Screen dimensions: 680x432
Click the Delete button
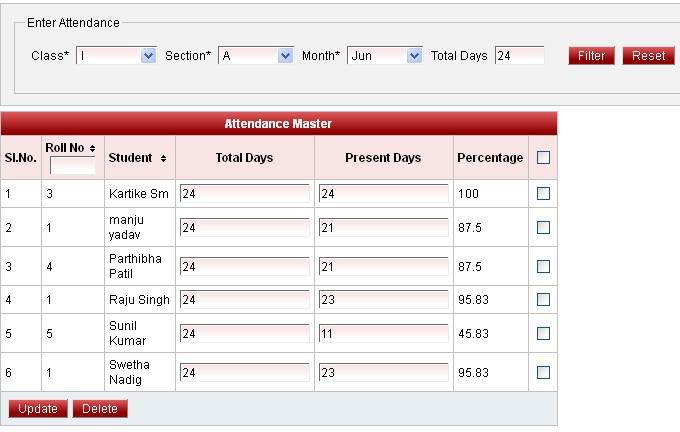click(99, 409)
